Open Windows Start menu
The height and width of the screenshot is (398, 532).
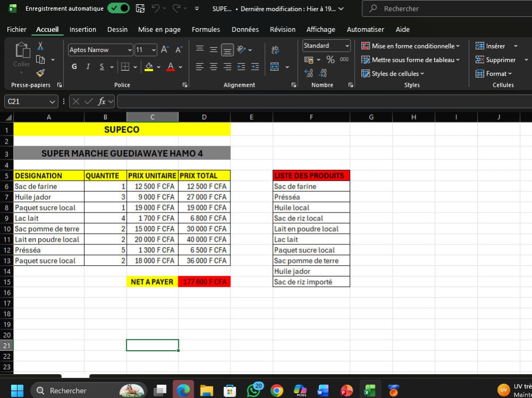pos(17,391)
